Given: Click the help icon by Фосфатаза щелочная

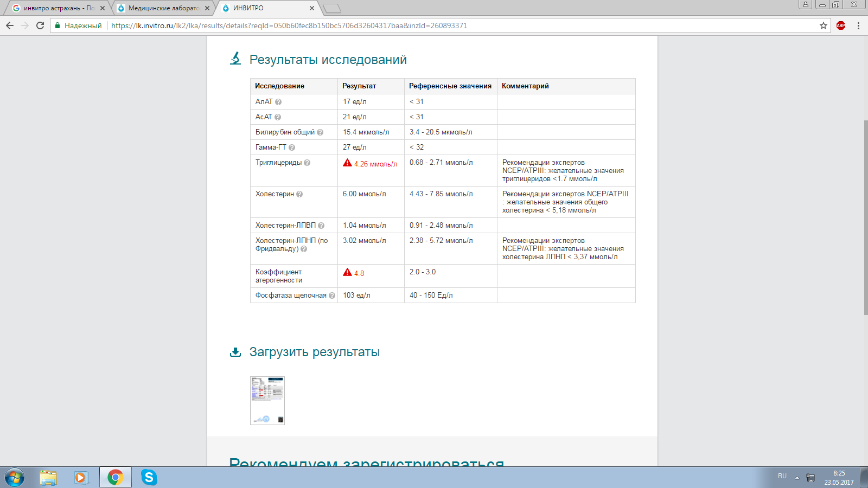Looking at the screenshot, I should (x=332, y=296).
